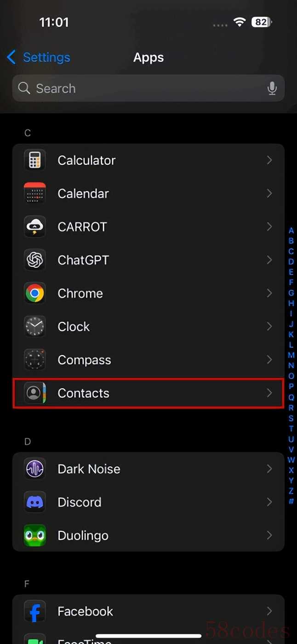Open Calendar row's right chevron
Image resolution: width=297 pixels, height=644 pixels.
point(269,194)
